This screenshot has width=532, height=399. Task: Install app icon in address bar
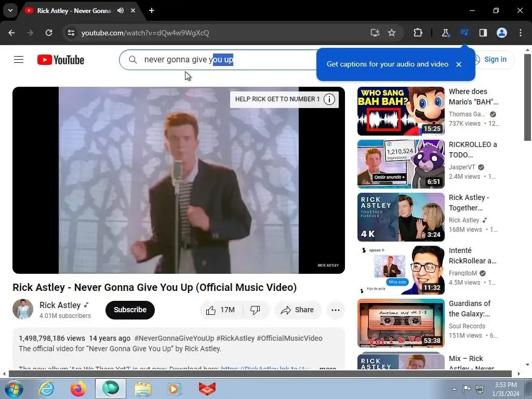[x=375, y=33]
